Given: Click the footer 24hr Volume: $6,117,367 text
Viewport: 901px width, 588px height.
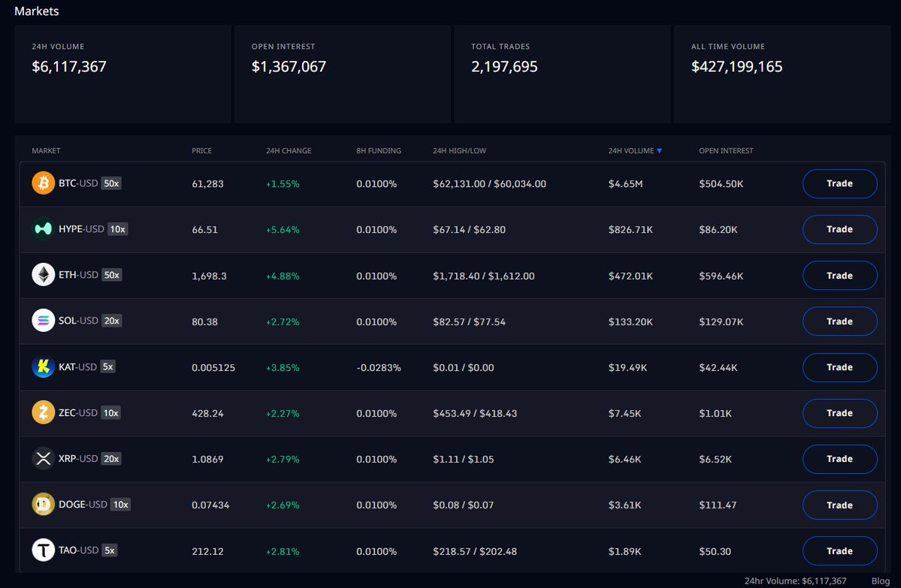Looking at the screenshot, I should (x=795, y=581).
